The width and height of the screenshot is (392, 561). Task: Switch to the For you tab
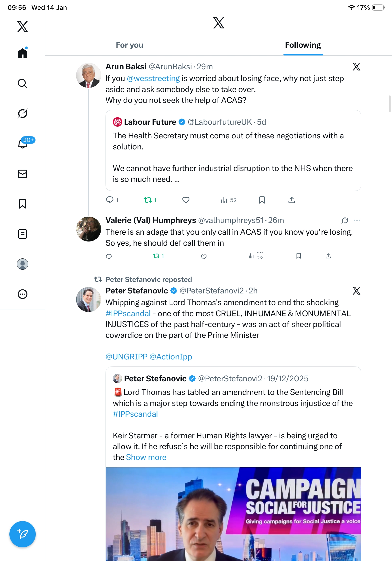pyautogui.click(x=129, y=45)
